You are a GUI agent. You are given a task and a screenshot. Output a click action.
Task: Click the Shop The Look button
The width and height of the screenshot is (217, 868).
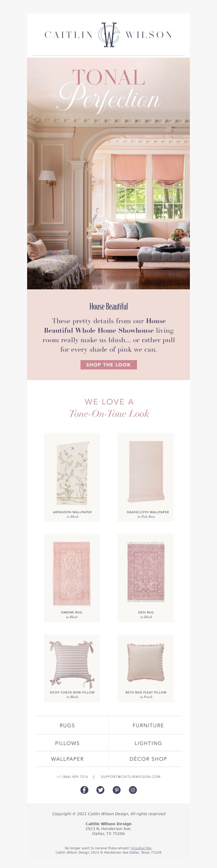click(x=109, y=365)
